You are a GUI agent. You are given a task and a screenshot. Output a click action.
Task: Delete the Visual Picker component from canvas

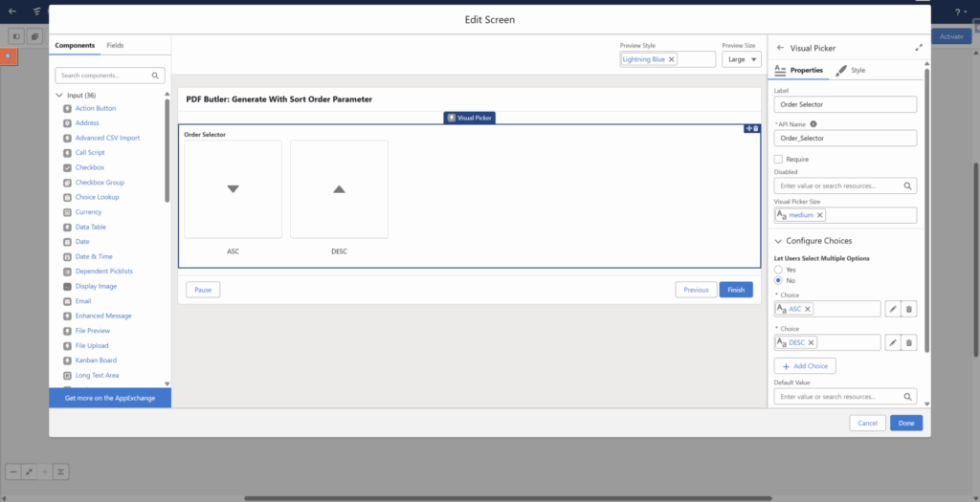pos(755,129)
